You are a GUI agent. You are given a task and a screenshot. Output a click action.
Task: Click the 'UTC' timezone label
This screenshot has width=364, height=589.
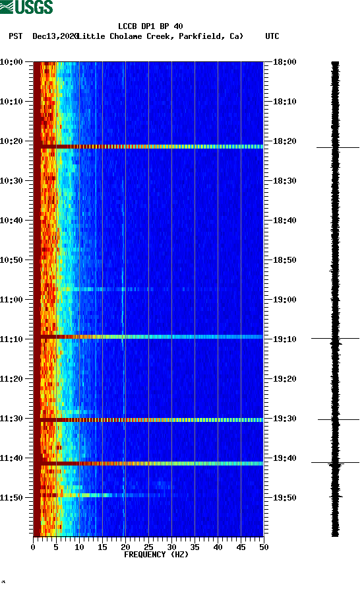[272, 36]
